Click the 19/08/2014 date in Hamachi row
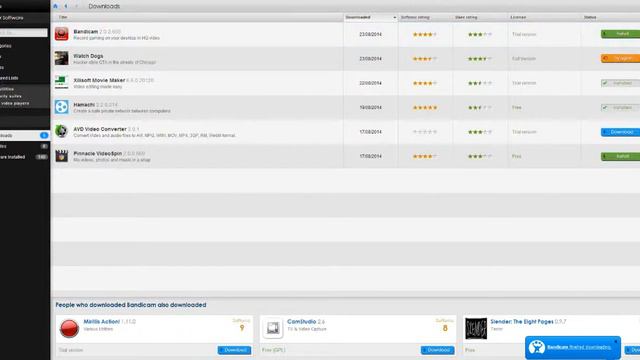Image resolution: width=640 pixels, height=360 pixels. click(x=370, y=108)
